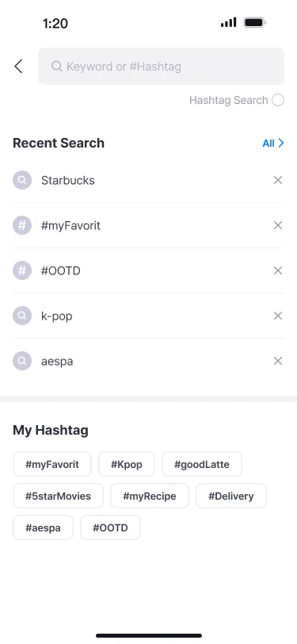Tap the magnifier icon next to aespa
The image size is (297, 644).
click(22, 361)
